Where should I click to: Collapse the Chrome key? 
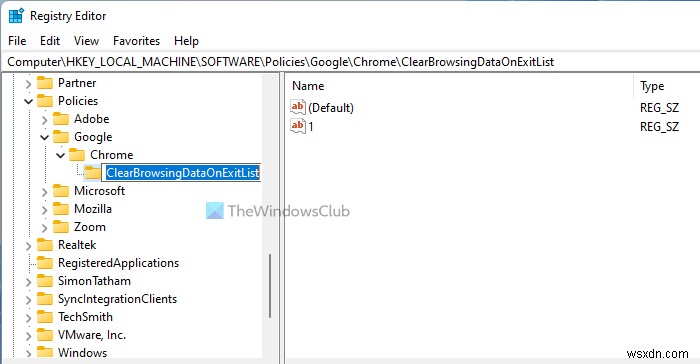coord(60,155)
